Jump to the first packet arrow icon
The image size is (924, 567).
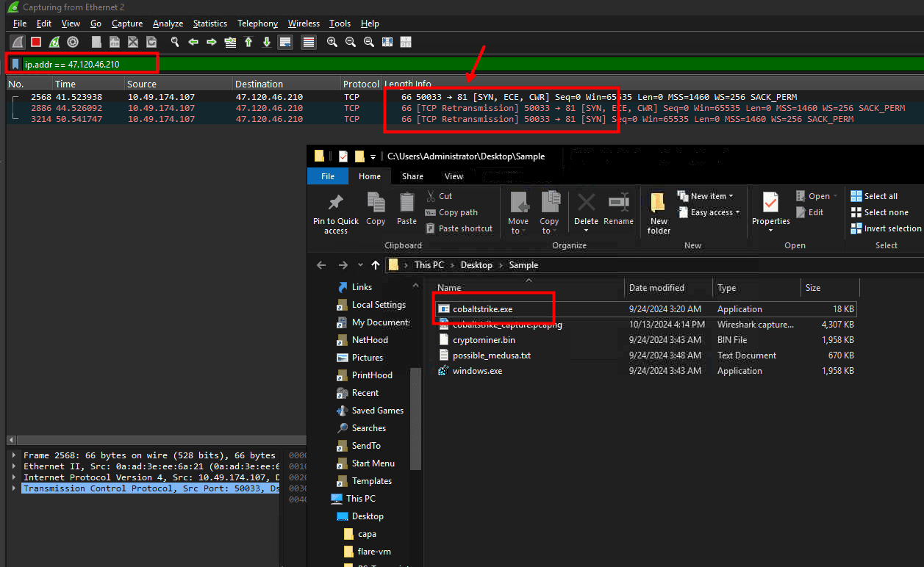pos(248,42)
